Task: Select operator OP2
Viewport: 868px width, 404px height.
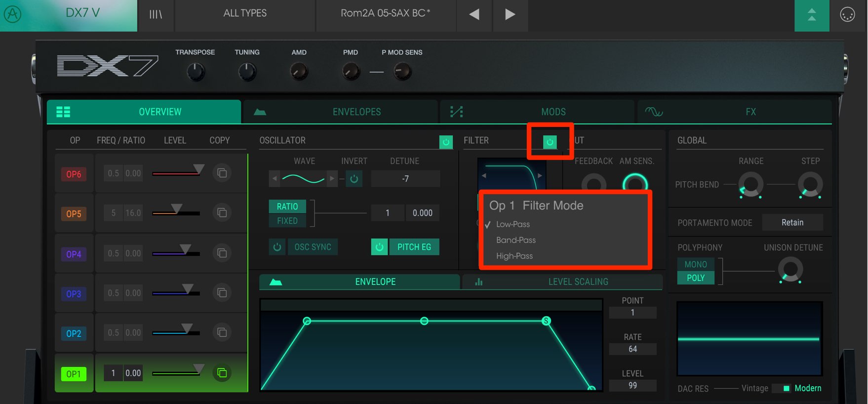Action: coord(74,333)
